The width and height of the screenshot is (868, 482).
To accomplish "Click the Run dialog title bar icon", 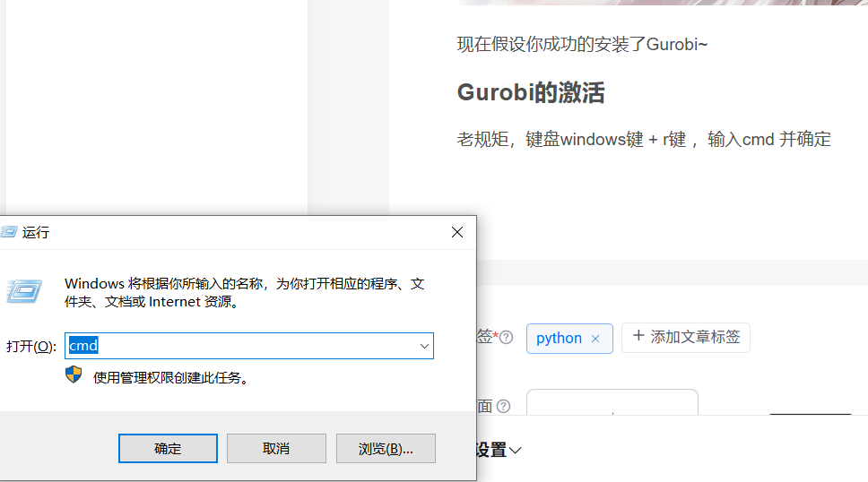I will (8, 232).
